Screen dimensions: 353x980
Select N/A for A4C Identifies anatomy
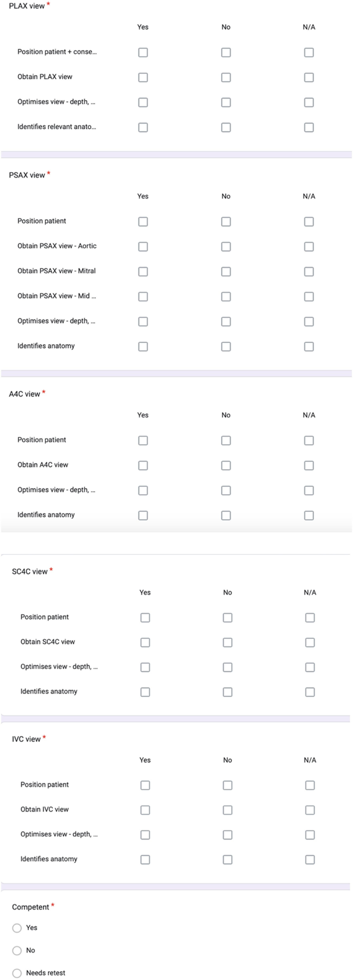click(309, 516)
